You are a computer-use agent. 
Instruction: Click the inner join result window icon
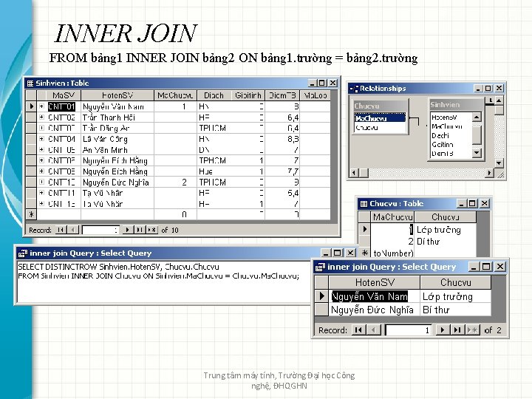(320, 267)
